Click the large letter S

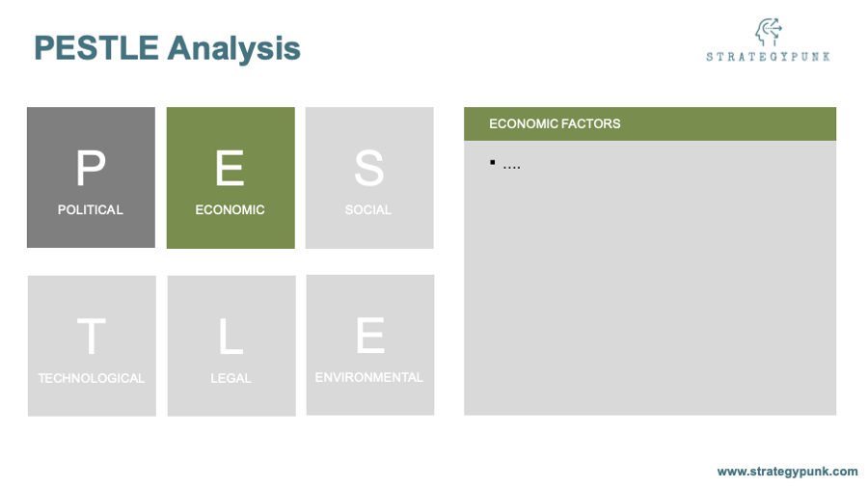pyautogui.click(x=368, y=168)
